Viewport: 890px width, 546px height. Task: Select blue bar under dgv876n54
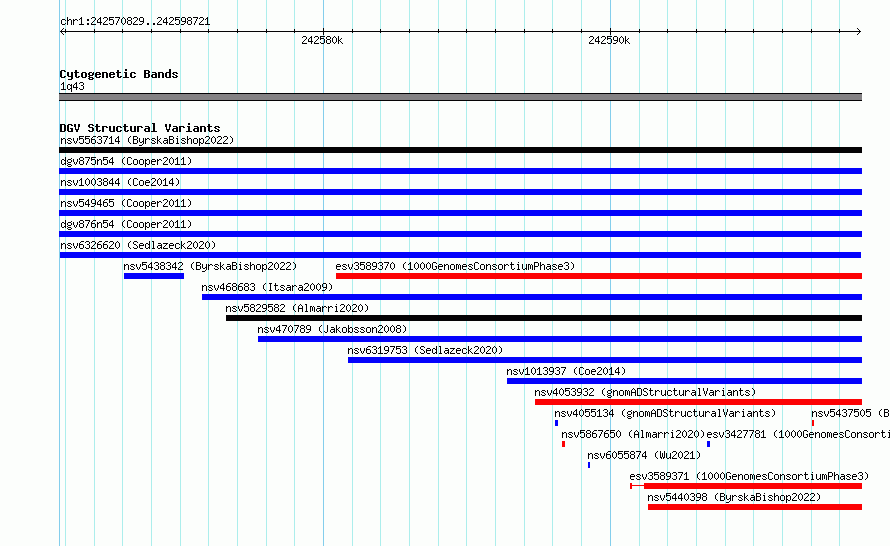click(460, 234)
